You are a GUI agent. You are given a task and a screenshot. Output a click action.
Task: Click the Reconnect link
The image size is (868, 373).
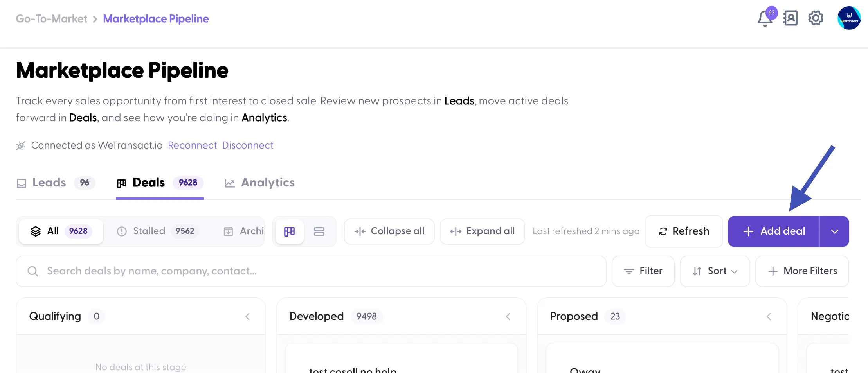(192, 145)
